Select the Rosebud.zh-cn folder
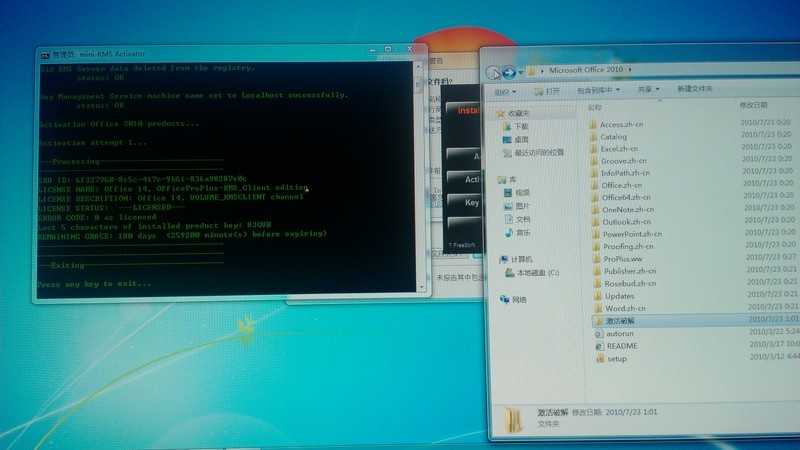This screenshot has width=800, height=450. [626, 283]
